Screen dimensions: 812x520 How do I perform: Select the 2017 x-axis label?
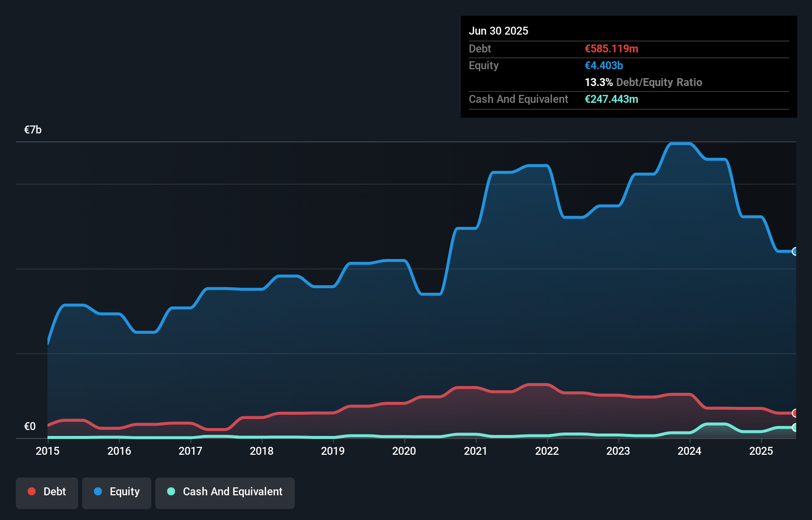[x=190, y=451]
